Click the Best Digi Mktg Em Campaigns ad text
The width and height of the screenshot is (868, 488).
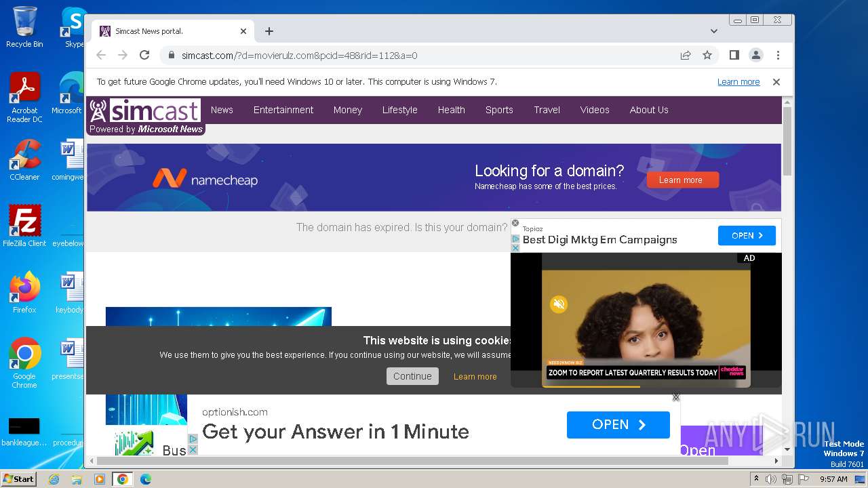599,240
